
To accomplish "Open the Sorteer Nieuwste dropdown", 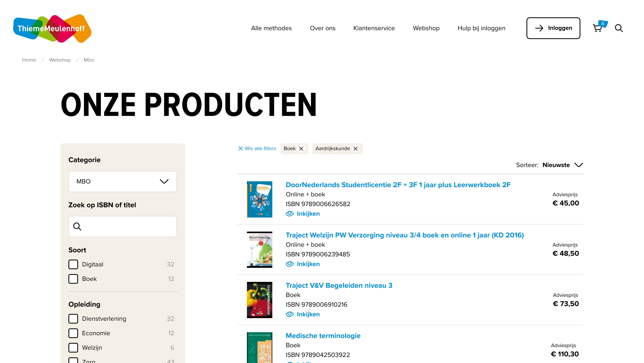I will click(x=563, y=165).
